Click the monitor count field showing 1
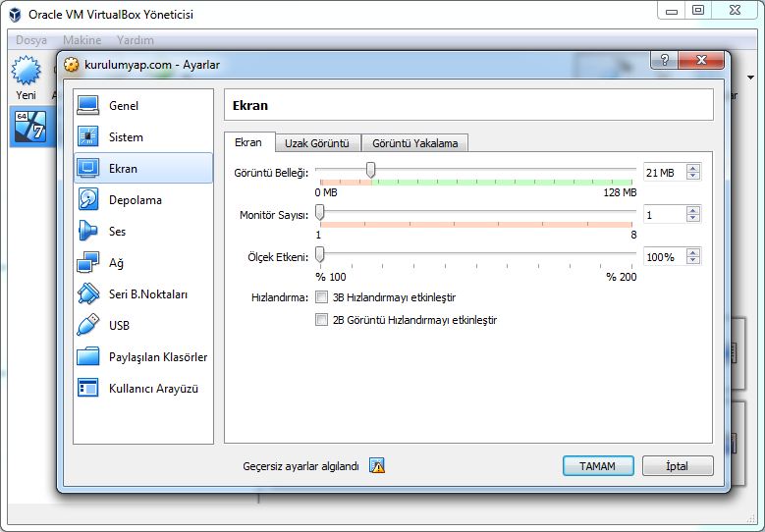This screenshot has width=765, height=532. point(665,215)
